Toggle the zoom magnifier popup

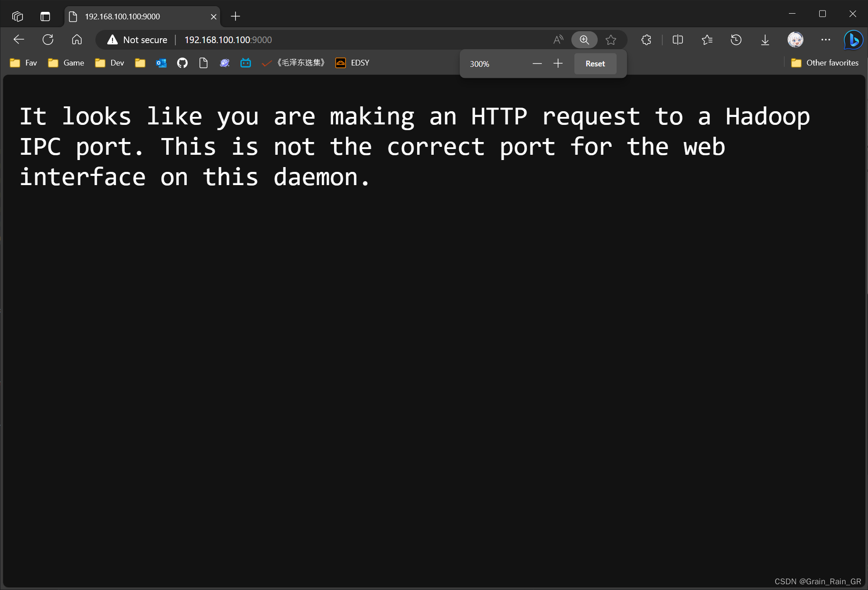[584, 40]
